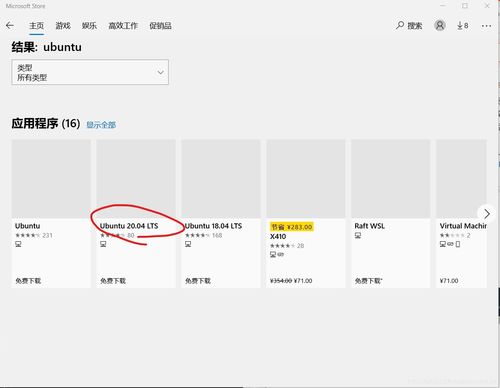
Task: Open the user account avatar
Action: [440, 25]
